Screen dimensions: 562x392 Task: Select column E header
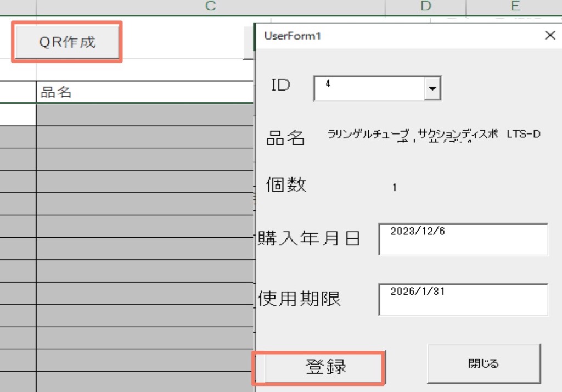point(514,7)
